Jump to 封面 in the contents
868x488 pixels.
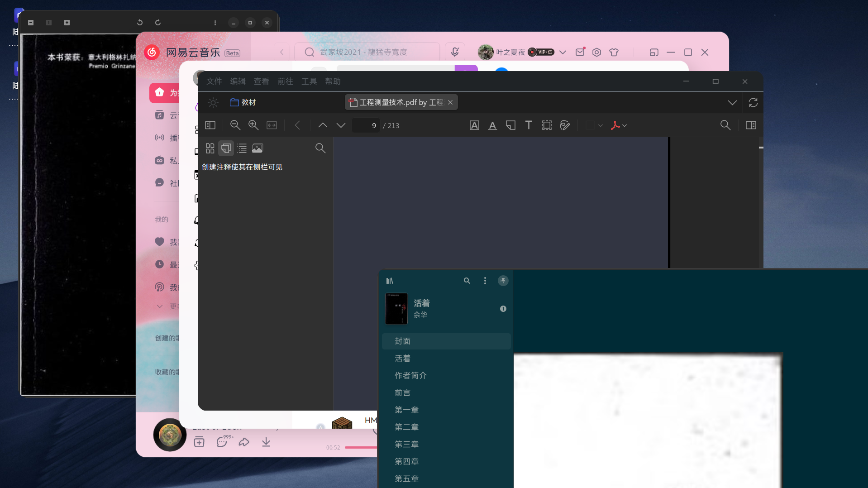446,341
